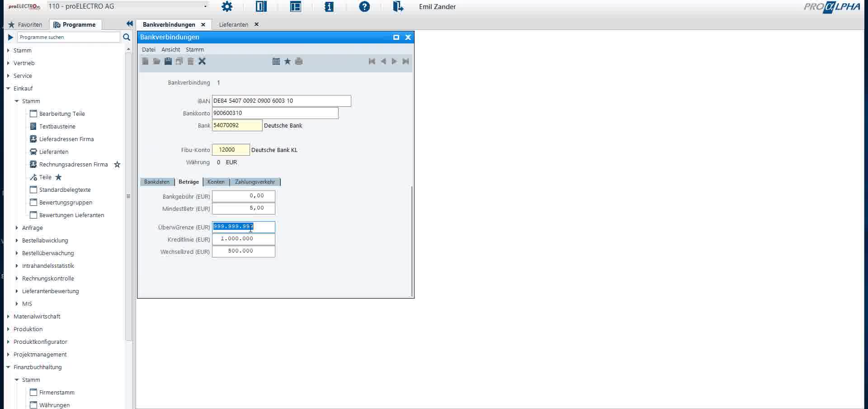Screen dimensions: 868x409
Task: Collapse the navigation panel with double arrow
Action: (x=129, y=24)
